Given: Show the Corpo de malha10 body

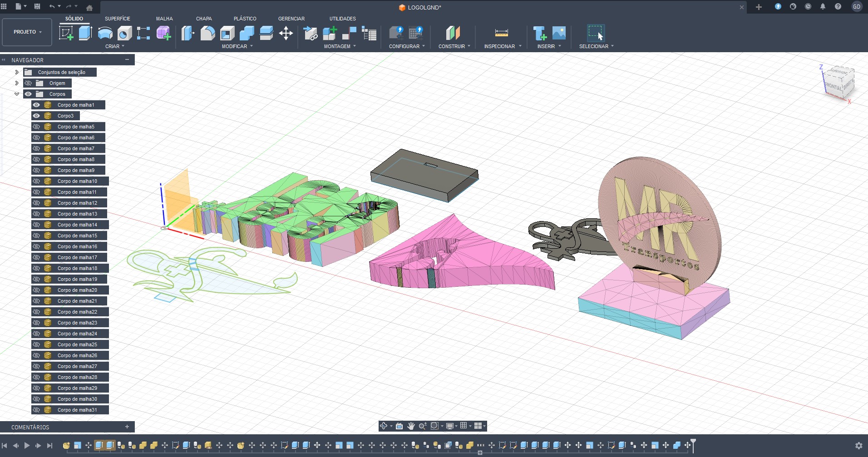Looking at the screenshot, I should [37, 181].
